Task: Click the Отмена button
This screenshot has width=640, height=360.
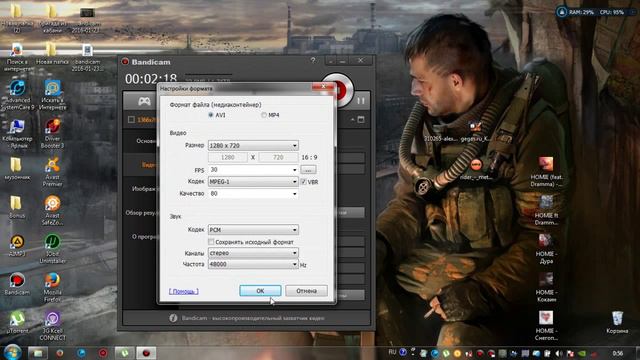Action: [x=306, y=291]
